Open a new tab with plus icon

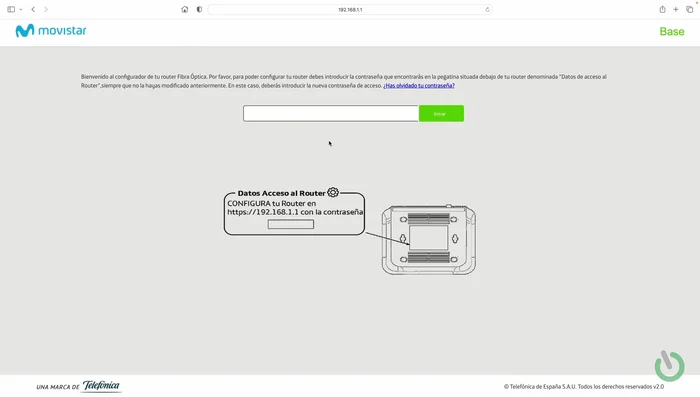[x=675, y=9]
